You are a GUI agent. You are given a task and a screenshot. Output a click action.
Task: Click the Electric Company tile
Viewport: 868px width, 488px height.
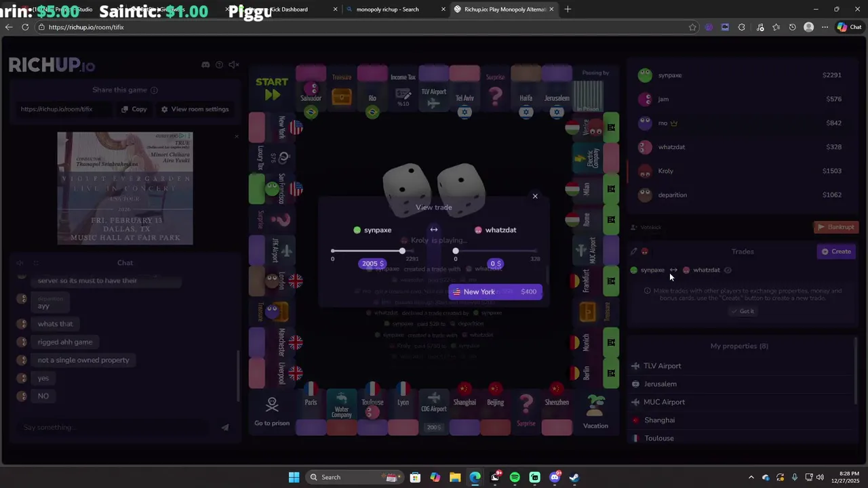tap(596, 158)
